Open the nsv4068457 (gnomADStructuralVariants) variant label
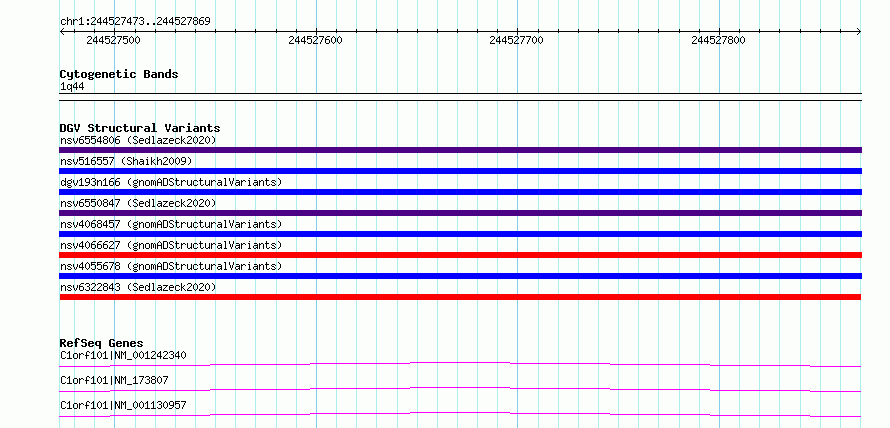 [171, 224]
